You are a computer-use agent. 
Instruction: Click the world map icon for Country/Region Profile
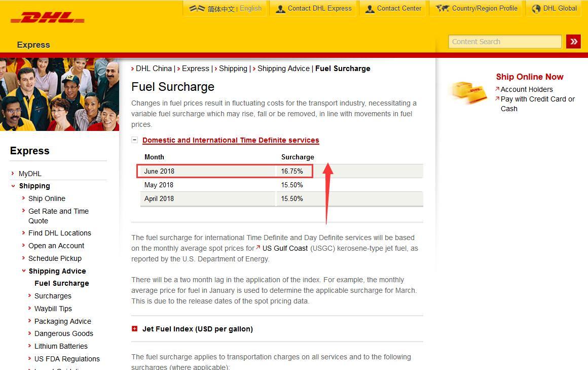[x=442, y=8]
